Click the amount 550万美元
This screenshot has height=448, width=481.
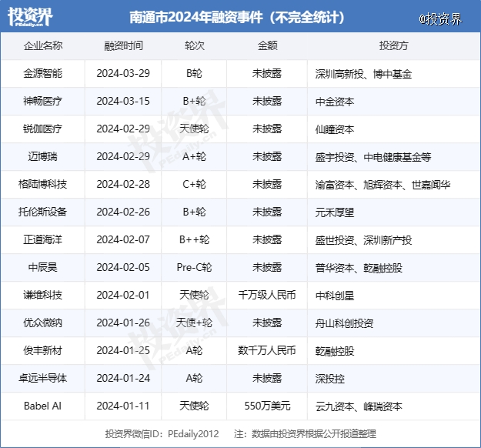point(267,406)
